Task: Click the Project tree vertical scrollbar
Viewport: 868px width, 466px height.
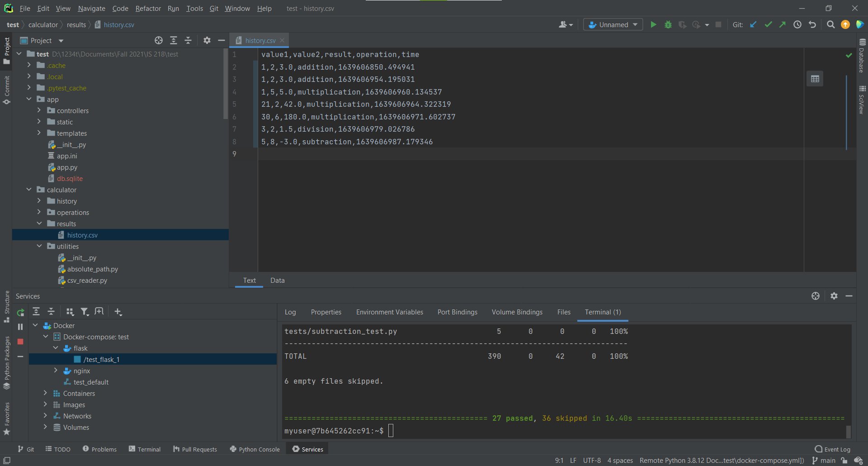Action: tap(226, 85)
